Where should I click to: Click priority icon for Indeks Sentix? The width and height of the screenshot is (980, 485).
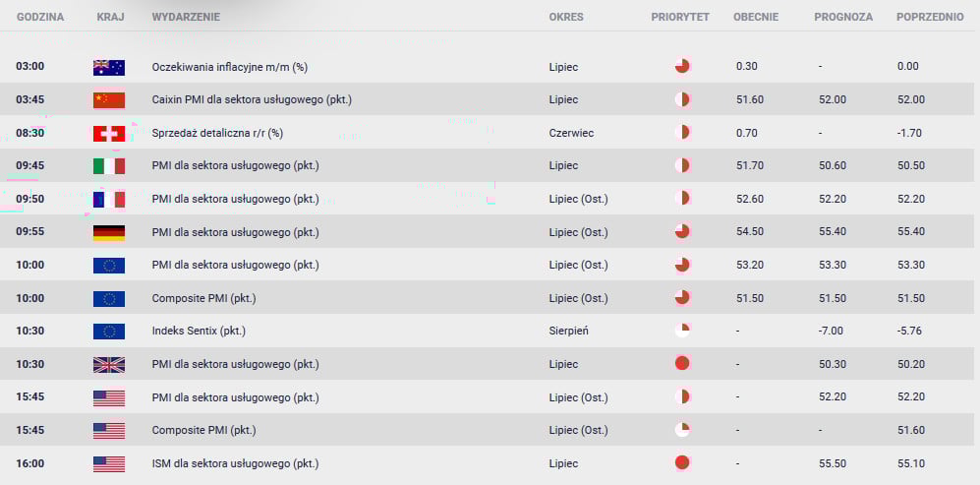click(x=682, y=332)
